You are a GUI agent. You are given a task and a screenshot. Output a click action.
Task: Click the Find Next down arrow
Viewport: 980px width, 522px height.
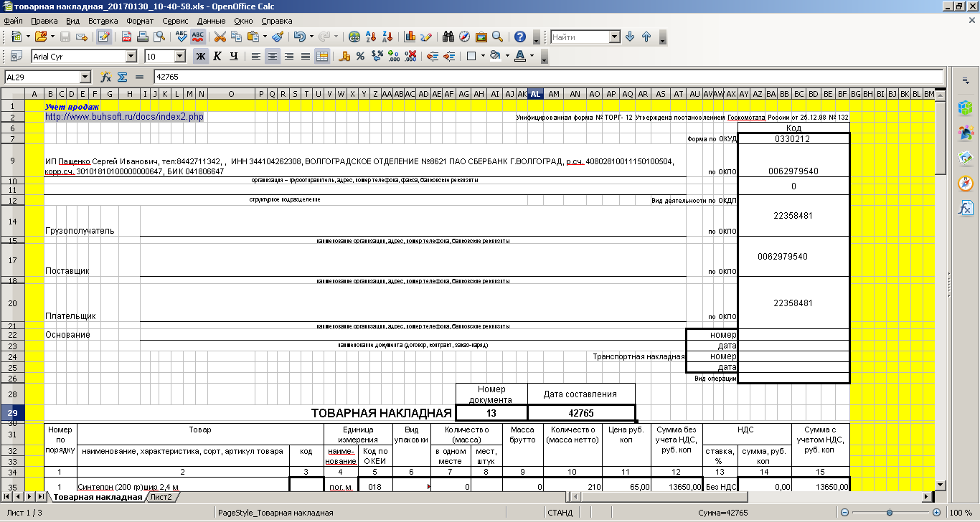point(630,37)
